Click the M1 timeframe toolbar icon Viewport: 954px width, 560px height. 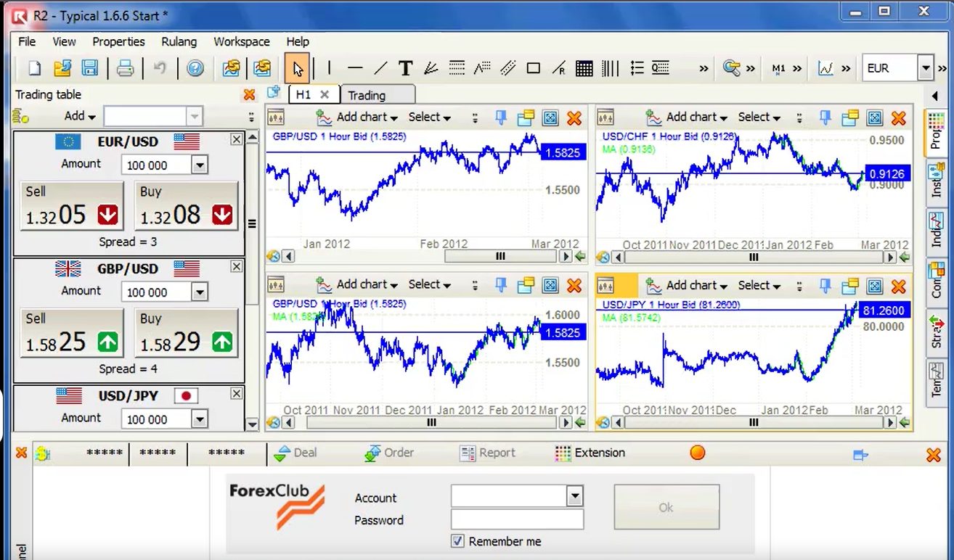pos(779,68)
